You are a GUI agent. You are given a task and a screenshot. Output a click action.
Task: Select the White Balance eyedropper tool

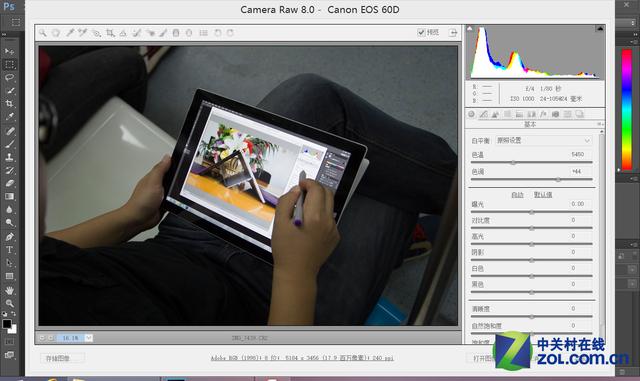click(70, 33)
